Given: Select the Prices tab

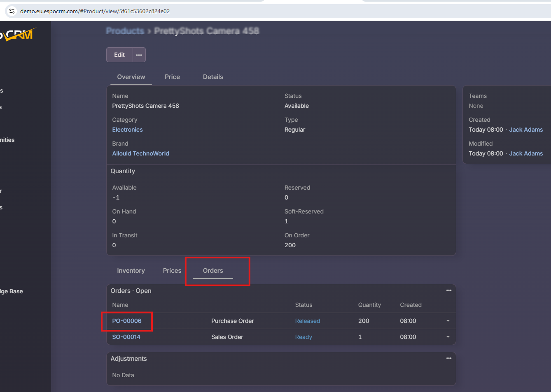Looking at the screenshot, I should click(172, 271).
